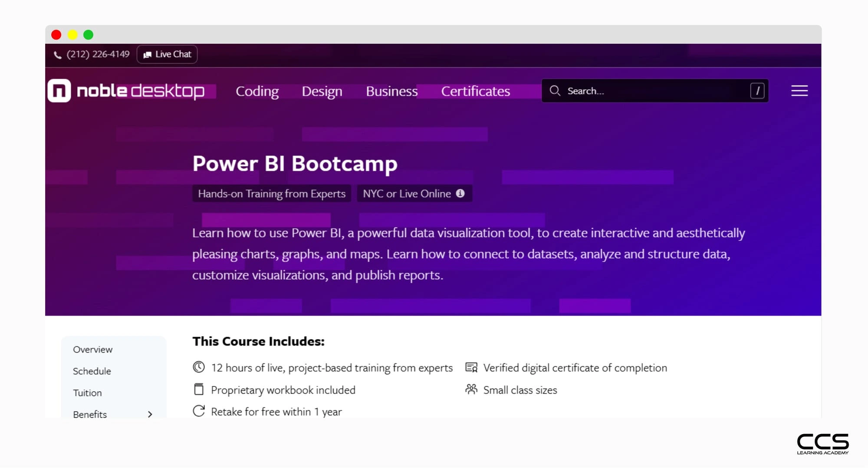Click the retake refresh icon
This screenshot has height=468, width=868.
[199, 411]
